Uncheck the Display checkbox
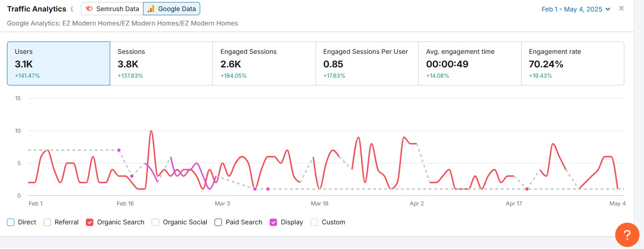The image size is (644, 249). 273,222
